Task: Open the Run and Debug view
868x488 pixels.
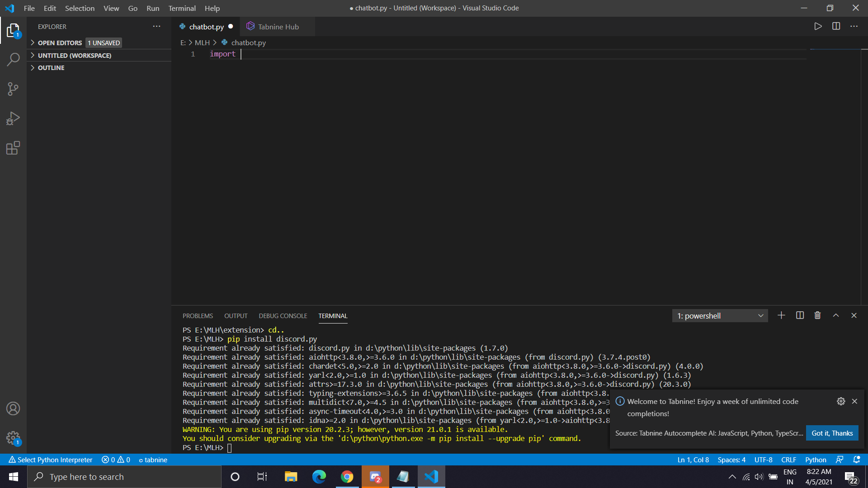Action: (x=13, y=118)
